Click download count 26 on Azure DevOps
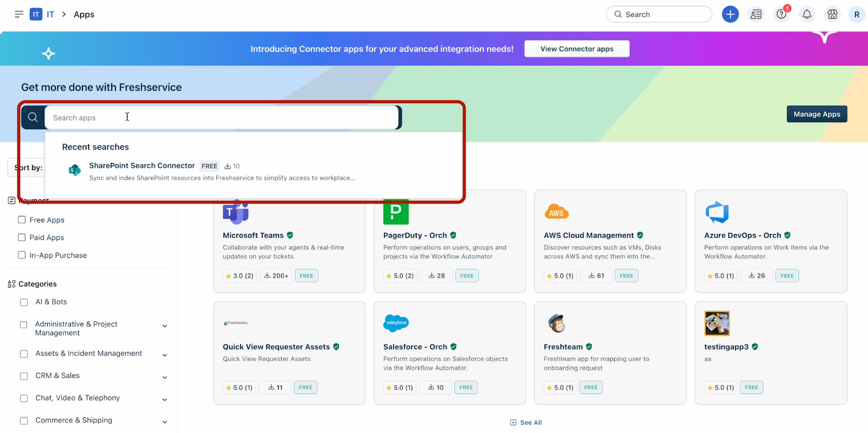The height and width of the screenshot is (433, 868). point(757,276)
